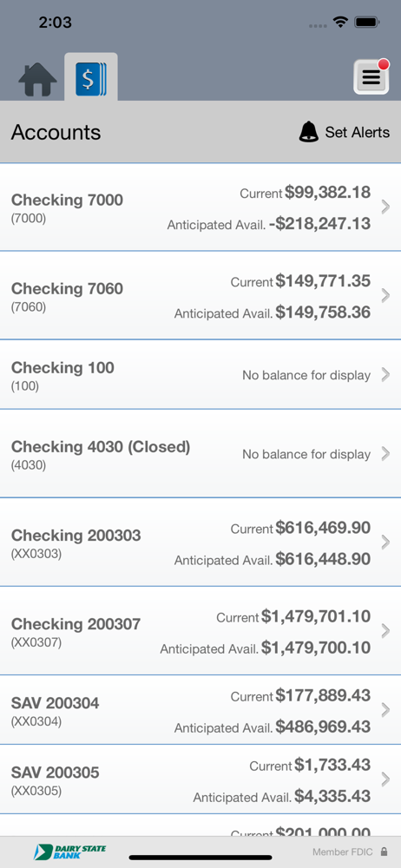Tap the Wi-Fi status icon
401x868 pixels.
pyautogui.click(x=340, y=23)
